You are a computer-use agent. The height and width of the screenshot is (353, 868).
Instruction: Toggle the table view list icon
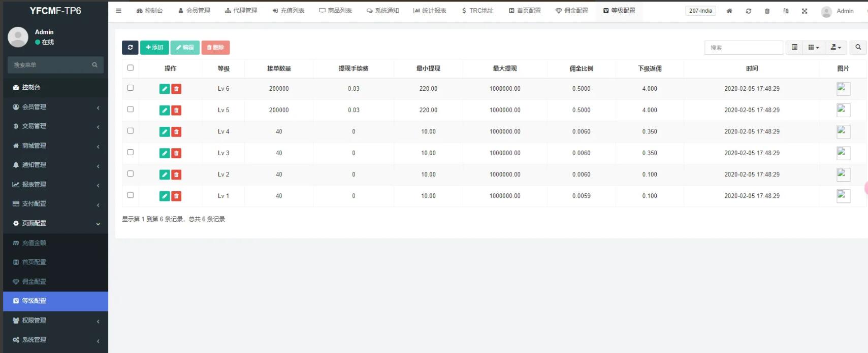(794, 47)
